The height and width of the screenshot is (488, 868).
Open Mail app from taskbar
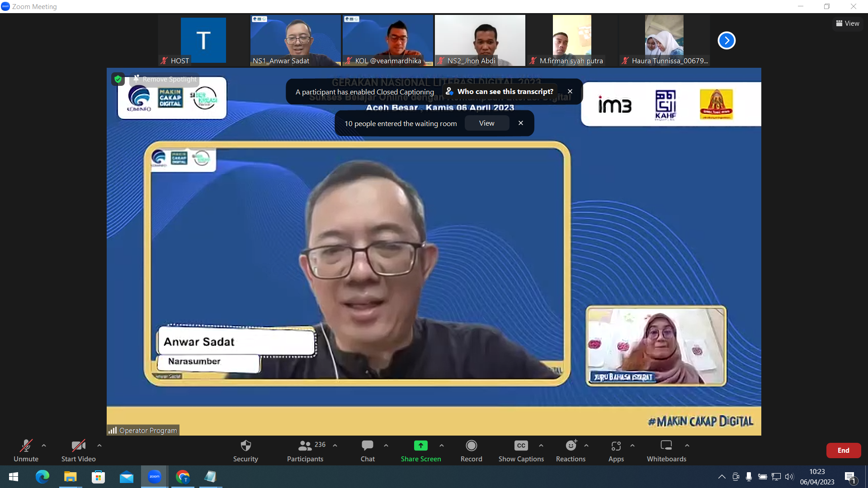pos(127,477)
